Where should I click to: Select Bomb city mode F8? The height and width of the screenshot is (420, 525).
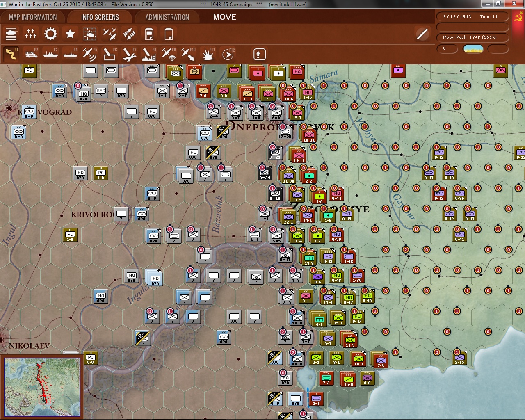(x=149, y=54)
